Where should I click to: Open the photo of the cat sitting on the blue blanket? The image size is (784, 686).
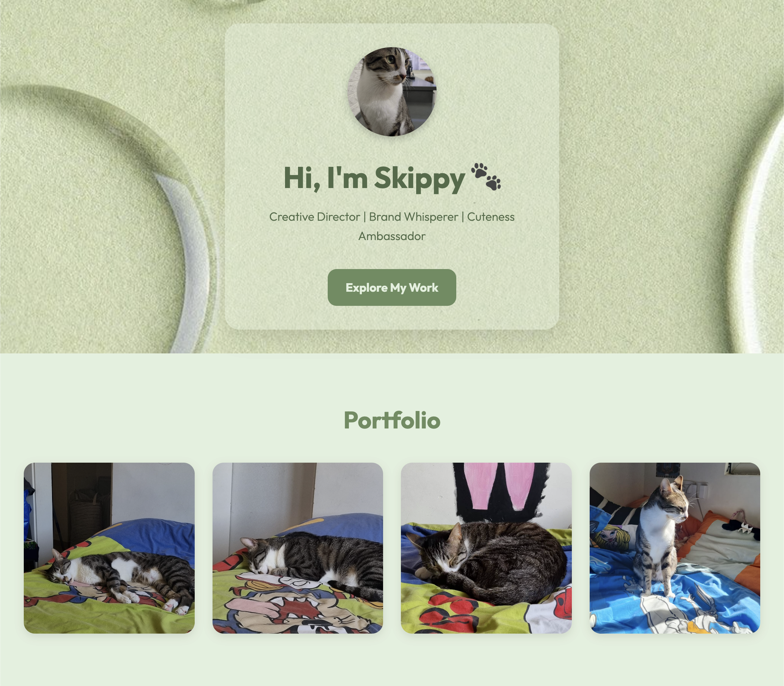(x=675, y=548)
